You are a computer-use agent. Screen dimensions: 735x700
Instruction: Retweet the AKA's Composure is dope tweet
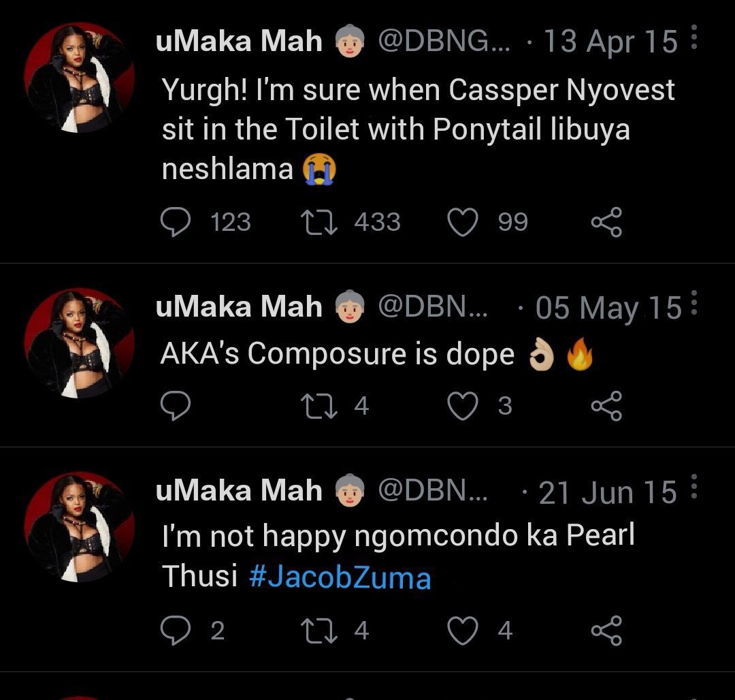pyautogui.click(x=318, y=406)
